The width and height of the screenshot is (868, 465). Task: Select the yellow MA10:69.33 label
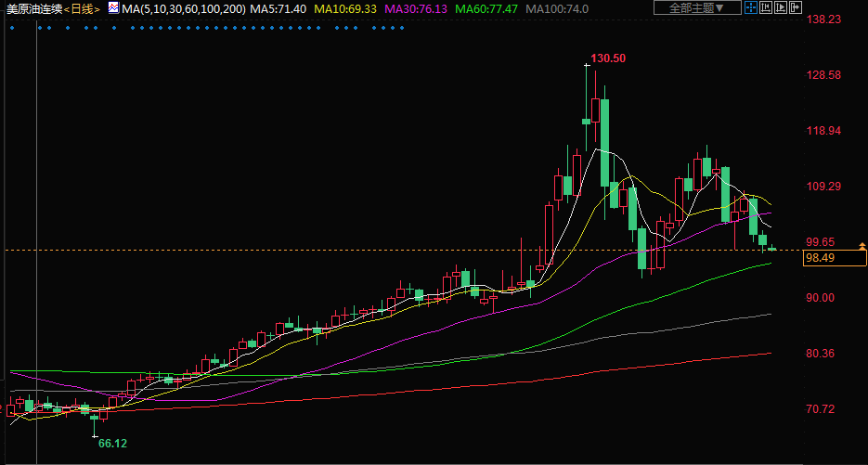click(344, 7)
